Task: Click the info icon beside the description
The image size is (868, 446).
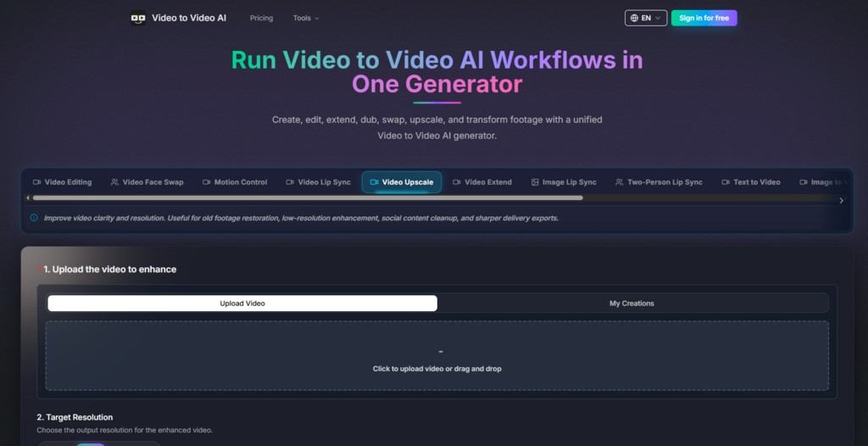Action: point(34,218)
